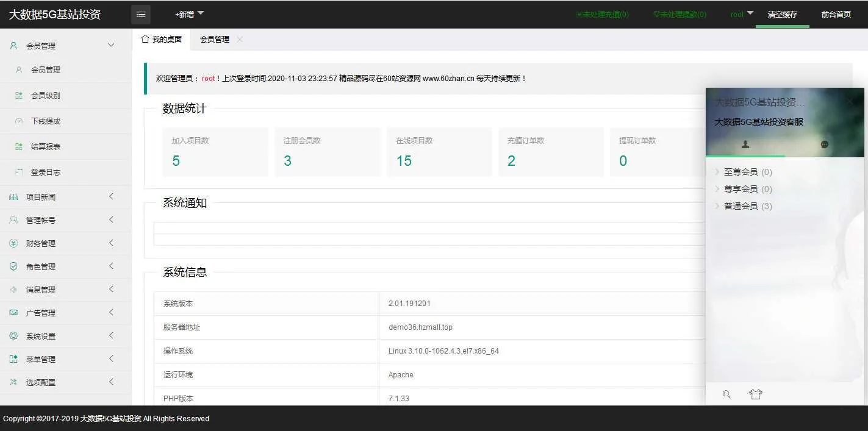Click the 清空缓存 button
This screenshot has height=431, width=868.
[782, 15]
